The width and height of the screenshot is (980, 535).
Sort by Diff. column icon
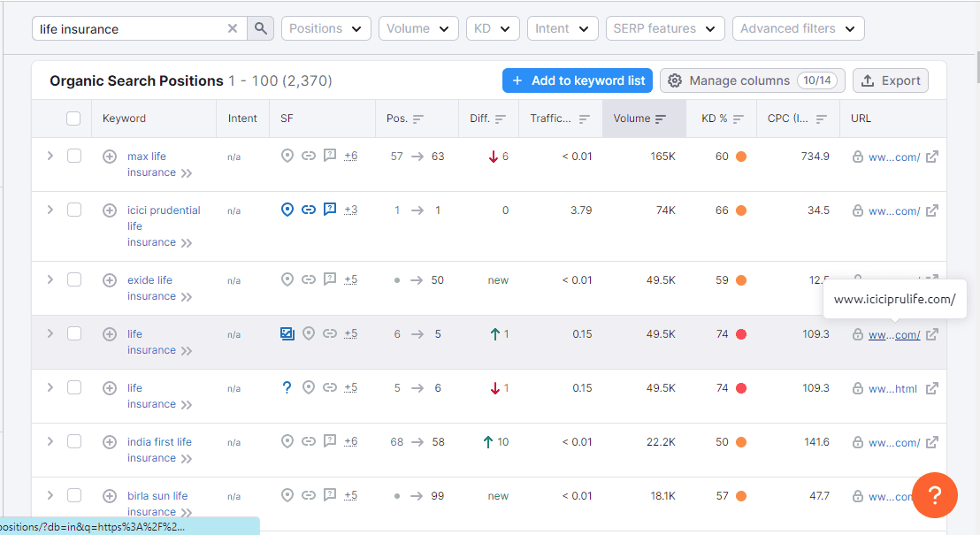point(501,118)
